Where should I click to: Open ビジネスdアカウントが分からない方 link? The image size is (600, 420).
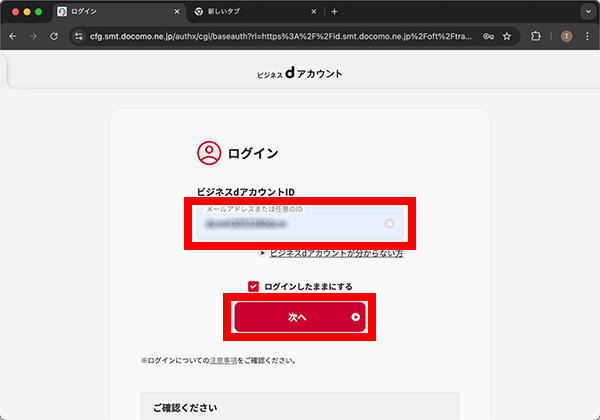pyautogui.click(x=336, y=253)
